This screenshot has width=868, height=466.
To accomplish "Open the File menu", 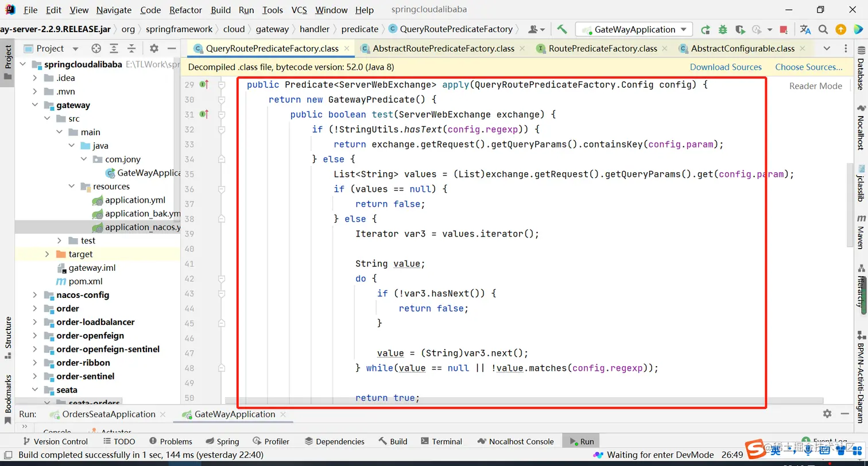I will [30, 10].
